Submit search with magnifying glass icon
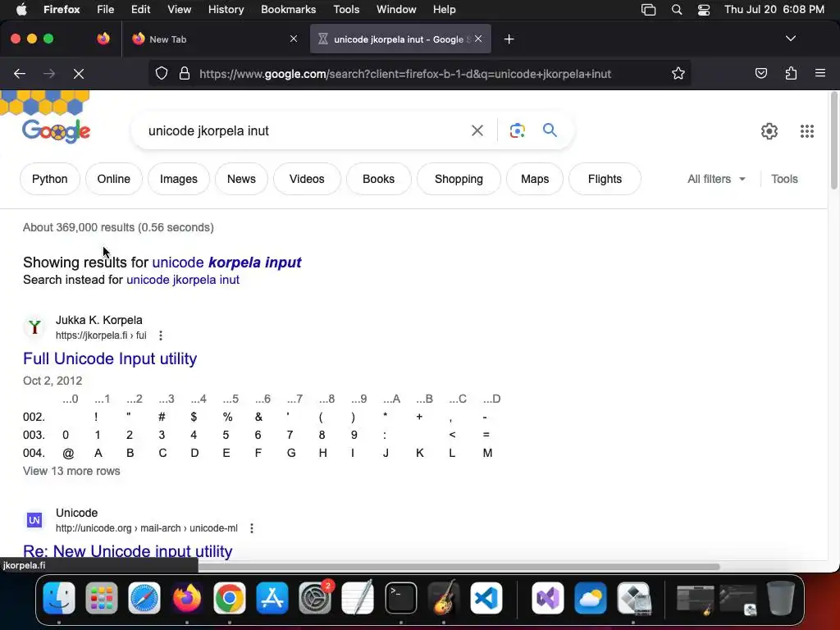 click(550, 130)
